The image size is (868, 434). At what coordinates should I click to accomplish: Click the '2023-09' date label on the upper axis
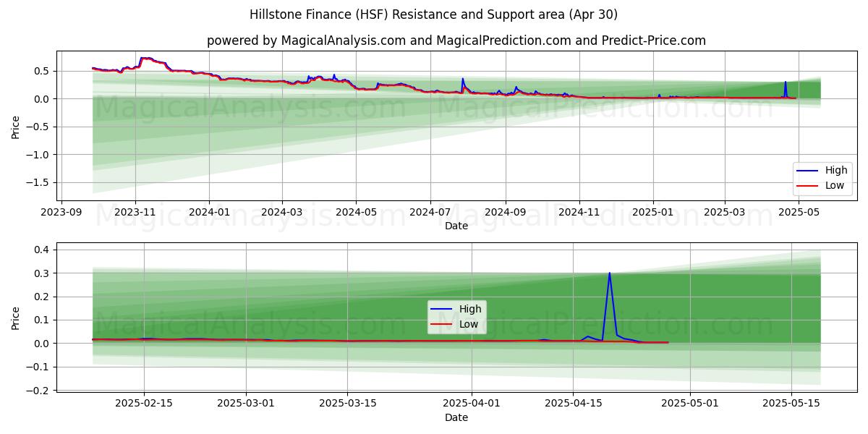point(61,212)
